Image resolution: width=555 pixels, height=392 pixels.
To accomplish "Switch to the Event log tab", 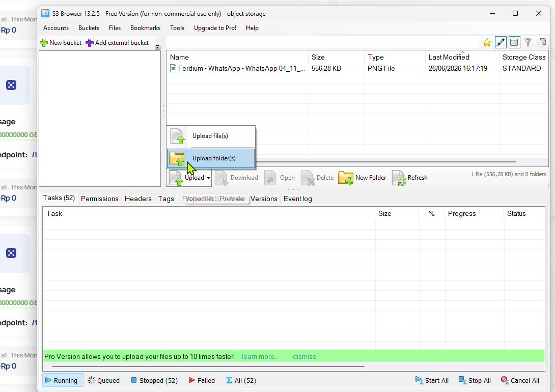I will point(298,199).
